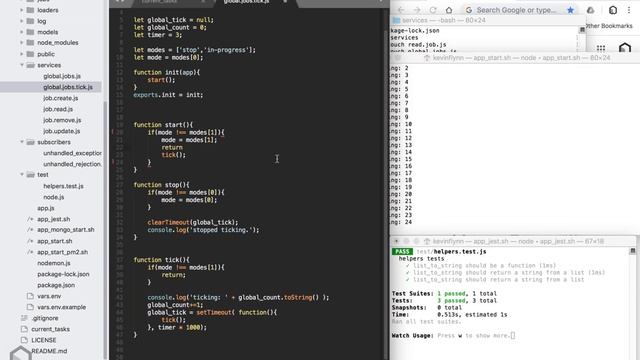The width and height of the screenshot is (640, 360).
Task: Open node.js file in test folder
Action: 53,197
